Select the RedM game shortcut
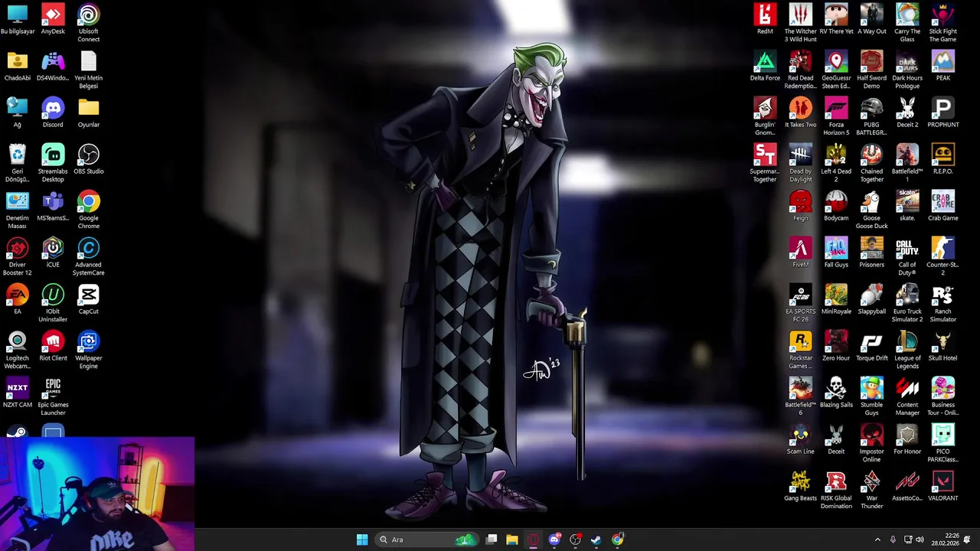 pyautogui.click(x=765, y=20)
